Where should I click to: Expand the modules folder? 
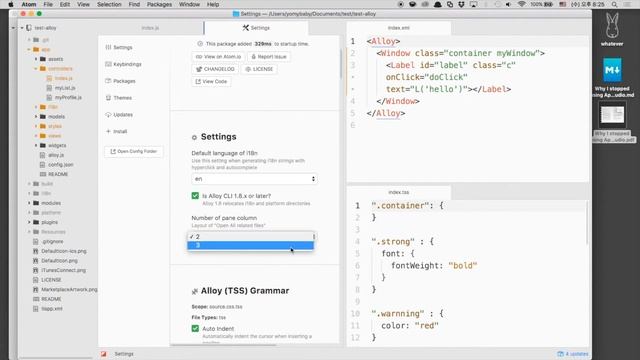point(29,203)
